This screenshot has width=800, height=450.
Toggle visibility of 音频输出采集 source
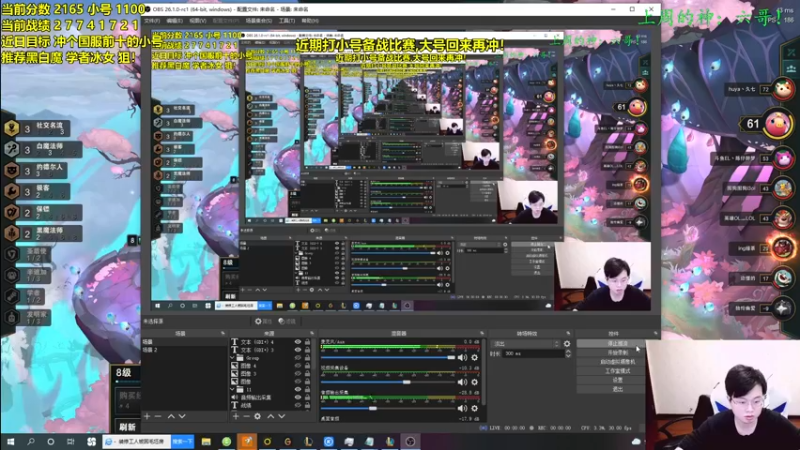pos(298,397)
